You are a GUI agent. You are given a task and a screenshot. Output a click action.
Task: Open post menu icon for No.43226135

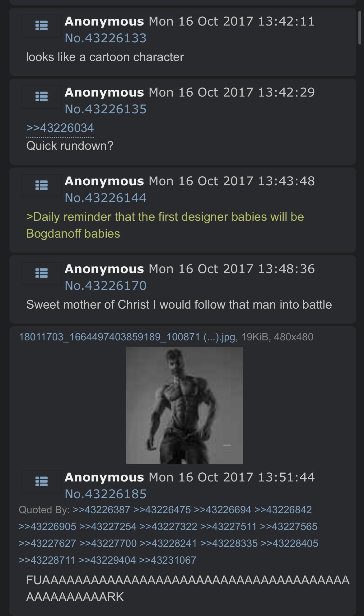tap(41, 97)
